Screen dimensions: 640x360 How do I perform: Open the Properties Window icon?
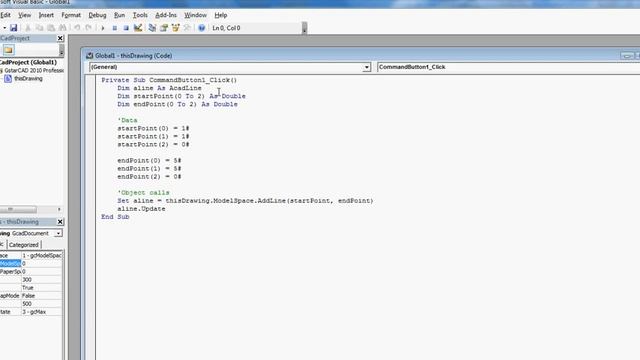coord(164,28)
